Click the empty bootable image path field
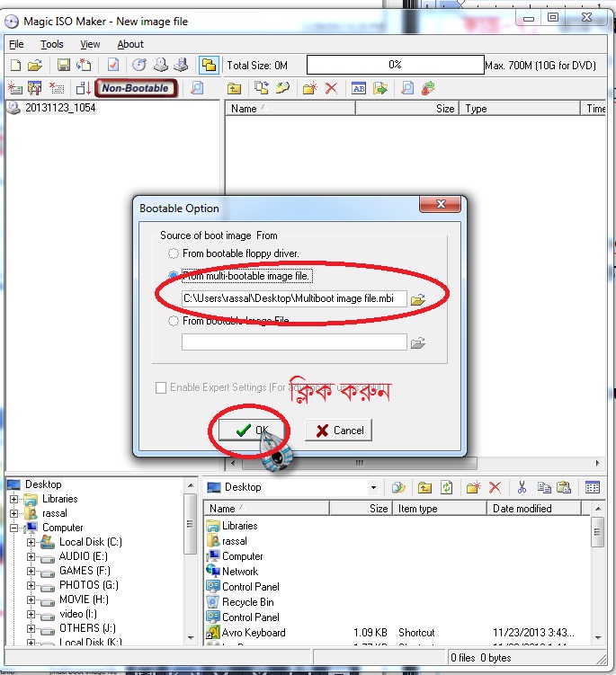This screenshot has width=616, height=675. [x=294, y=342]
